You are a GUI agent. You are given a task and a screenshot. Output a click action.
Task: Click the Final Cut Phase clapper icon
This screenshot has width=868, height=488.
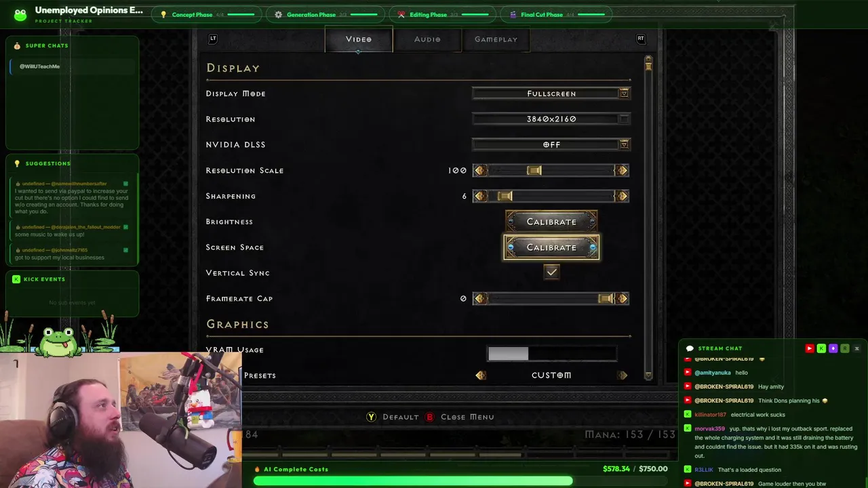coord(513,14)
